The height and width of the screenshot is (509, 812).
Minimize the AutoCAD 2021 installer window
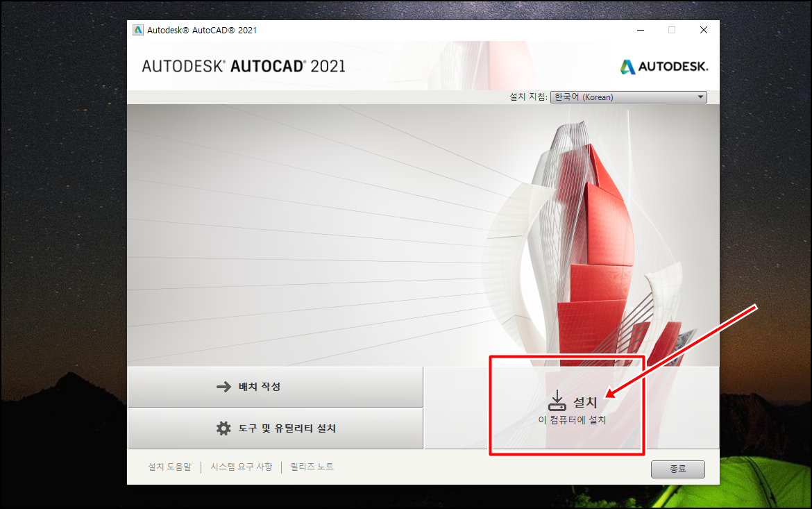[641, 30]
